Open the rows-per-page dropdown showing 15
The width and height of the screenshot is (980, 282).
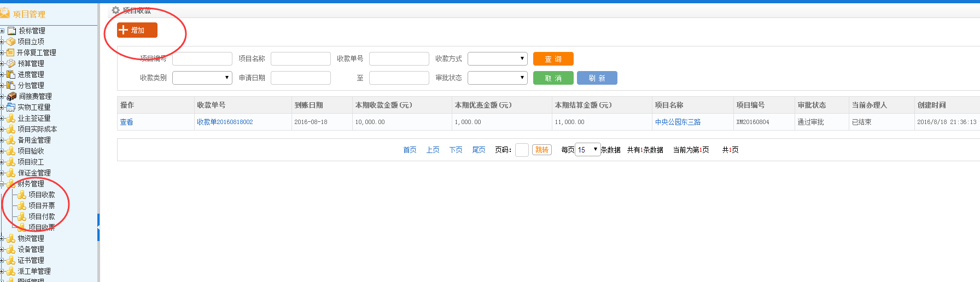pyautogui.click(x=588, y=149)
